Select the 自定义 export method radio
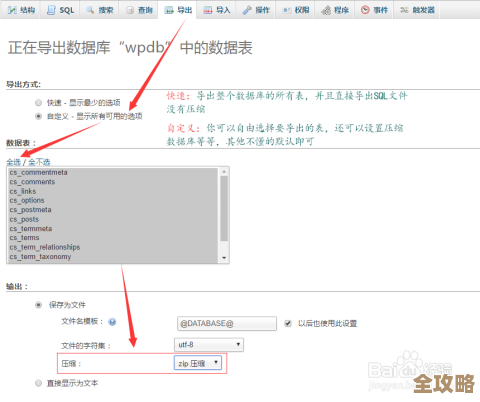The width and height of the screenshot is (480, 402). [39, 116]
